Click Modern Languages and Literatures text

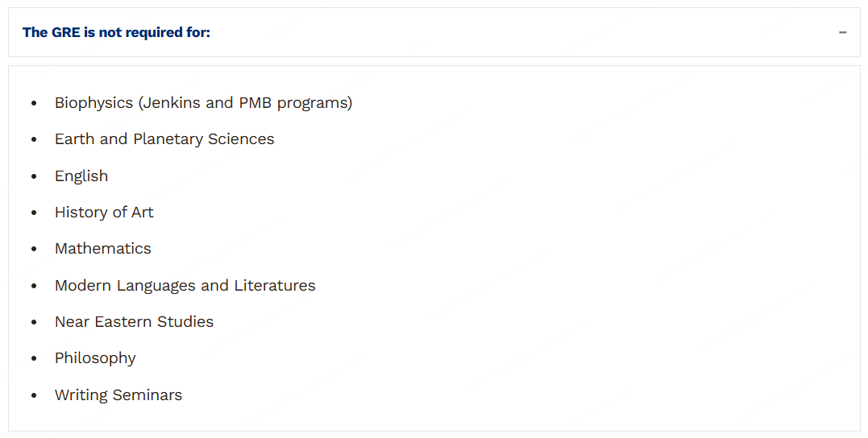185,286
